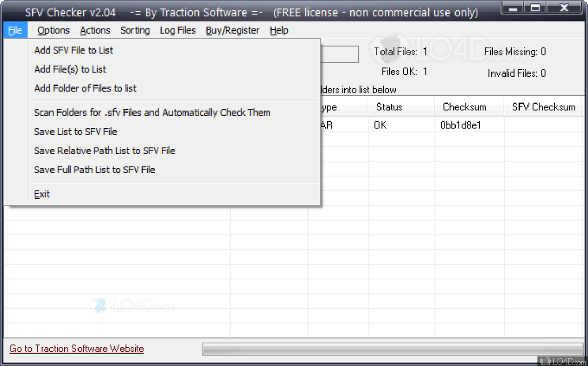Click the Files Missing: 0 counter
The width and height of the screenshot is (588, 366).
[x=515, y=52]
